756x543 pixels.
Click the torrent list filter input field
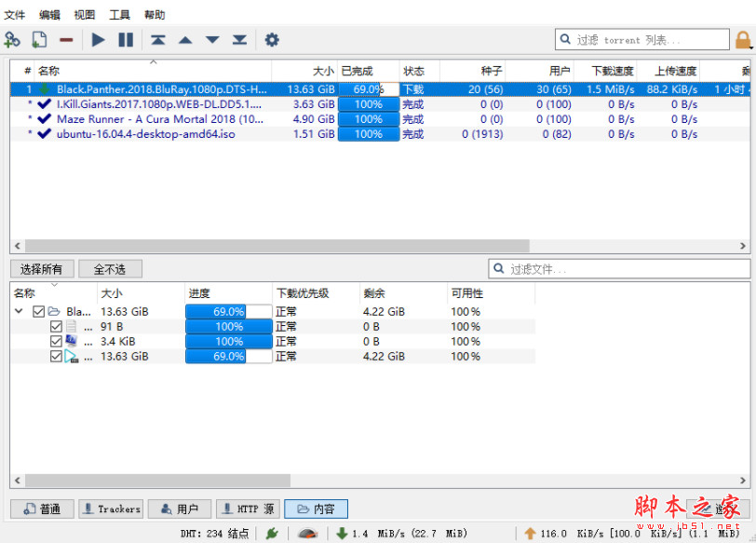642,39
